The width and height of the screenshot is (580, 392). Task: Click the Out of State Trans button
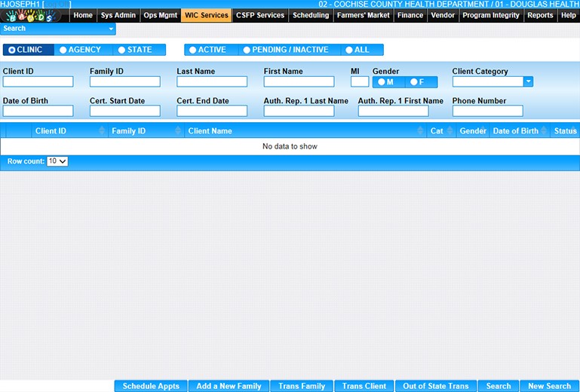[x=436, y=386]
